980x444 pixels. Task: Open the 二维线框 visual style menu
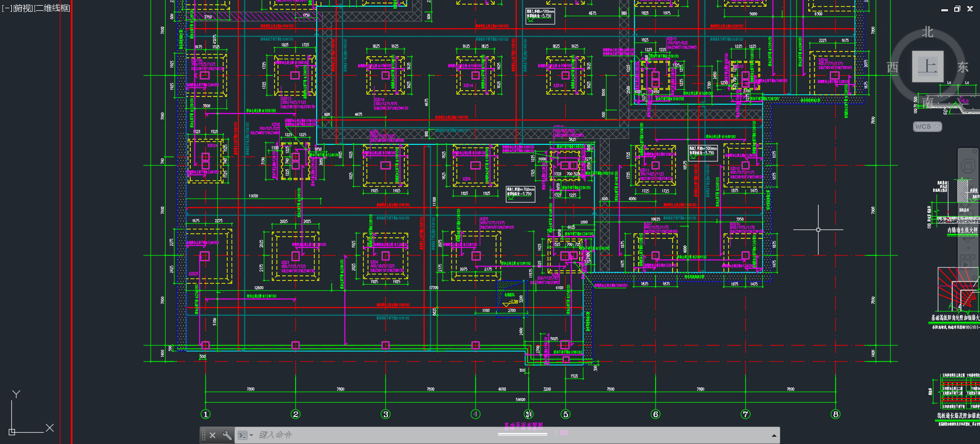coord(52,8)
